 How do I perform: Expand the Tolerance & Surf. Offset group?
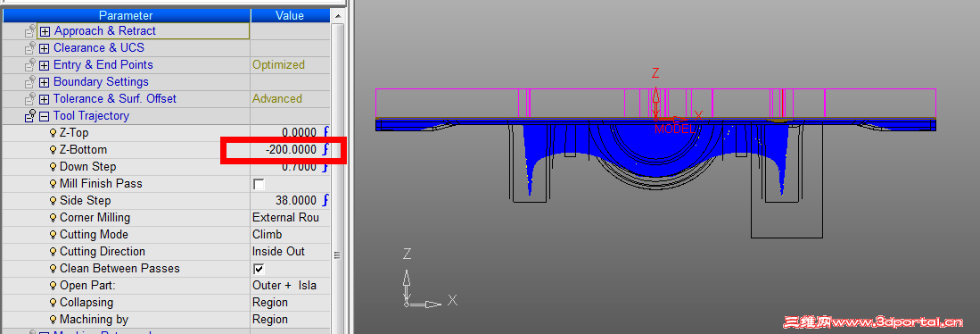coord(45,99)
